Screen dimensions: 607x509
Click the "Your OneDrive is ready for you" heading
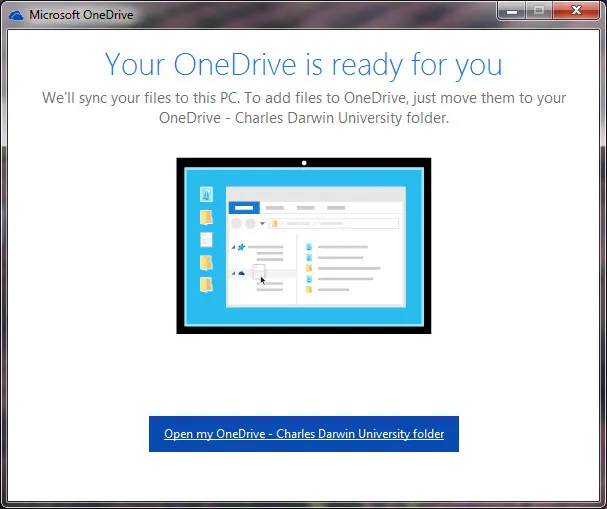304,65
